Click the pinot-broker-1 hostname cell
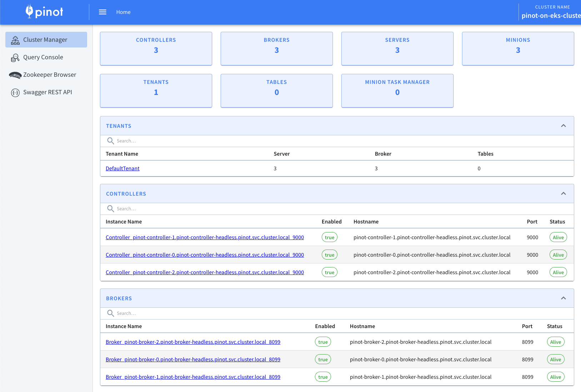 [x=421, y=377]
